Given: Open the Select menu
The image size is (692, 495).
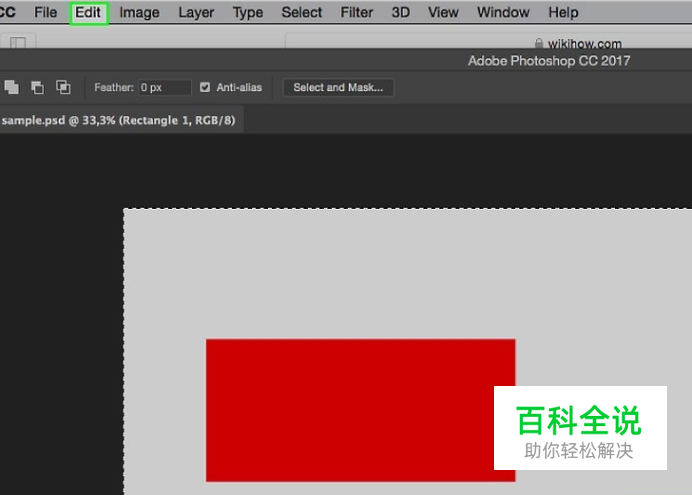Looking at the screenshot, I should [302, 12].
